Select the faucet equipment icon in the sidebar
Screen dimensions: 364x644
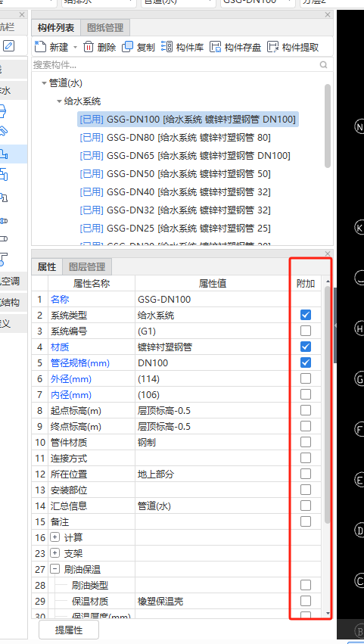click(x=3, y=132)
